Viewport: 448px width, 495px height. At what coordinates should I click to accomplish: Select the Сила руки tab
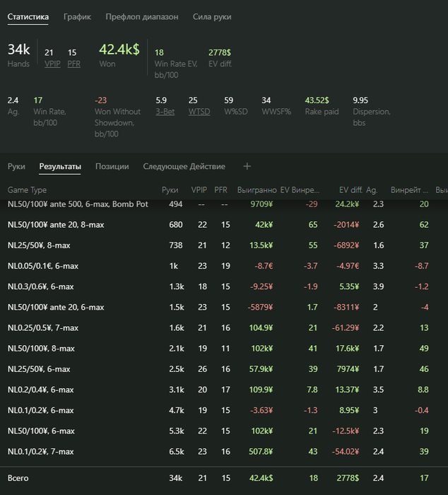click(212, 17)
